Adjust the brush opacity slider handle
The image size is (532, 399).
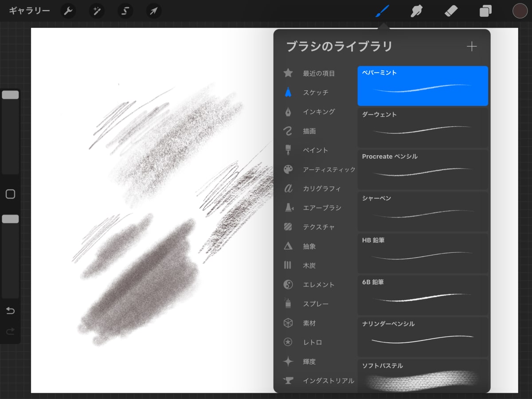(10, 219)
